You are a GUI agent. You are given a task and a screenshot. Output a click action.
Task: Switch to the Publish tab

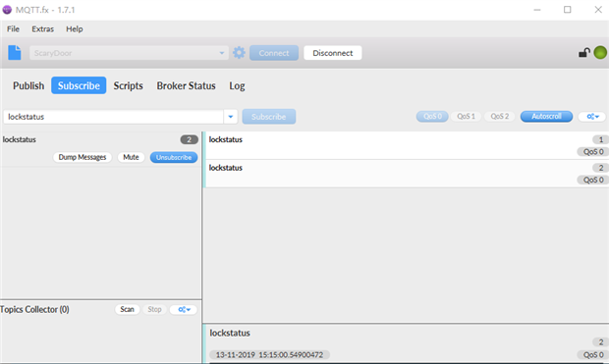(x=28, y=85)
